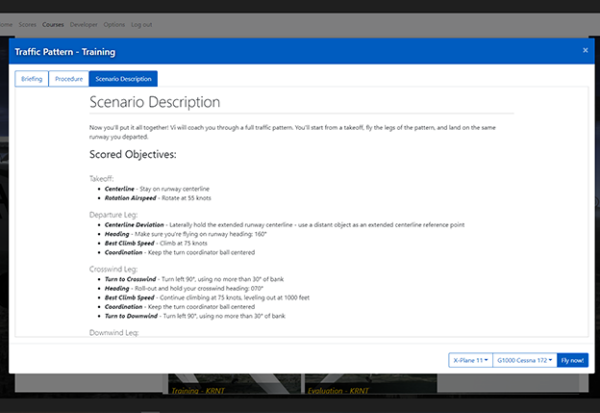
Task: Click the Log out link
Action: tap(142, 23)
